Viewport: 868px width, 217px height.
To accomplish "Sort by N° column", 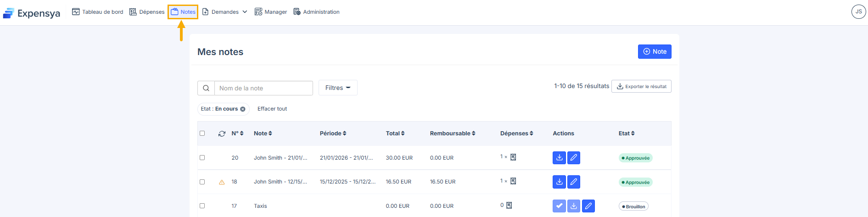I will 237,134.
